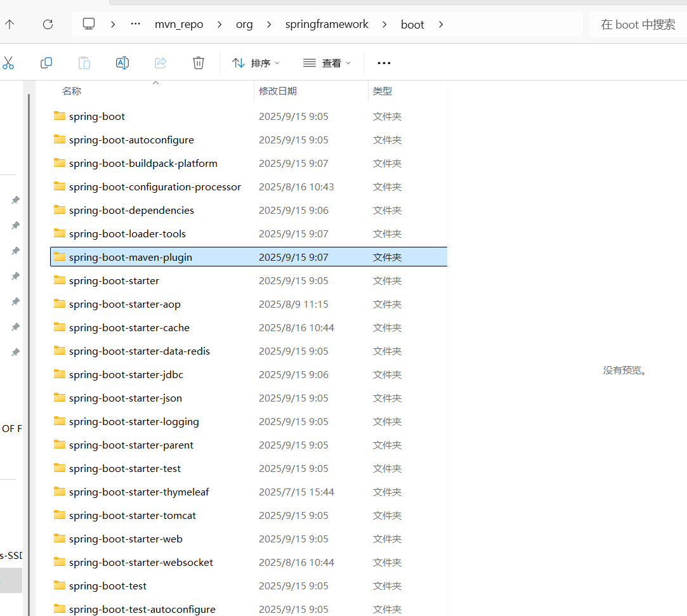The image size is (687, 616).
Task: Click the Copy icon
Action: tap(46, 63)
